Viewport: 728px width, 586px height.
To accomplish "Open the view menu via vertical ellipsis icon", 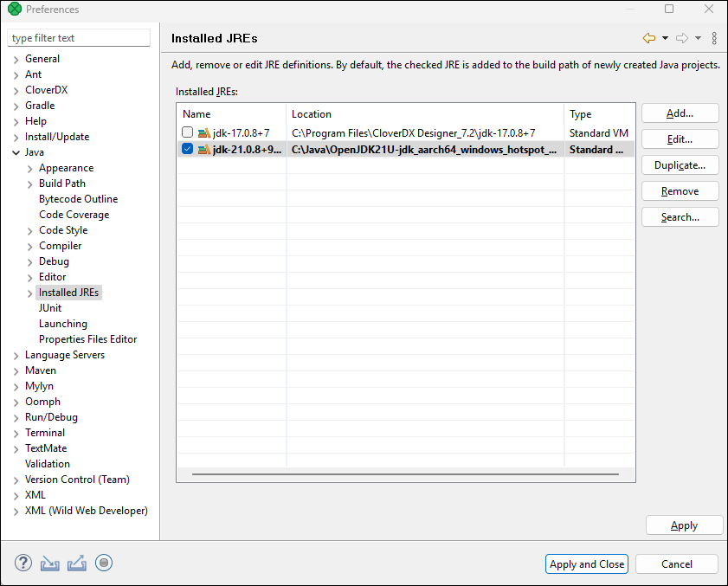I will [713, 38].
